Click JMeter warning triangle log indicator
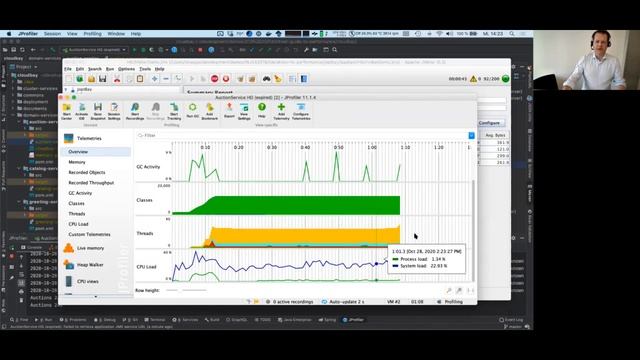Image resolution: width=640 pixels, height=360 pixels. [x=473, y=79]
